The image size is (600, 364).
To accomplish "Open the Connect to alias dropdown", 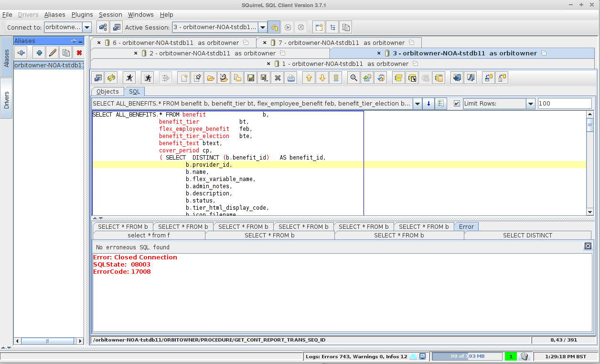I will coord(86,27).
